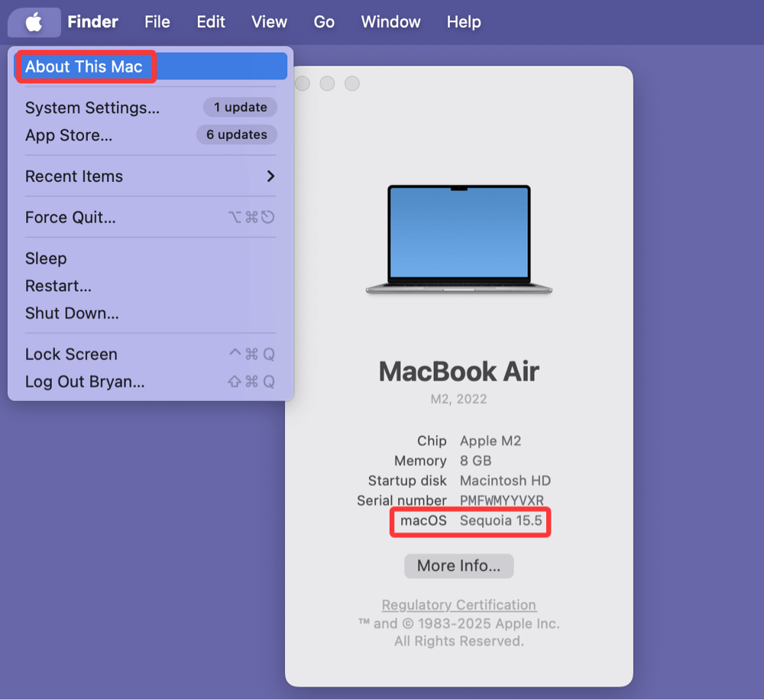This screenshot has width=764, height=700.
Task: Click the More Info… button
Action: [x=459, y=566]
